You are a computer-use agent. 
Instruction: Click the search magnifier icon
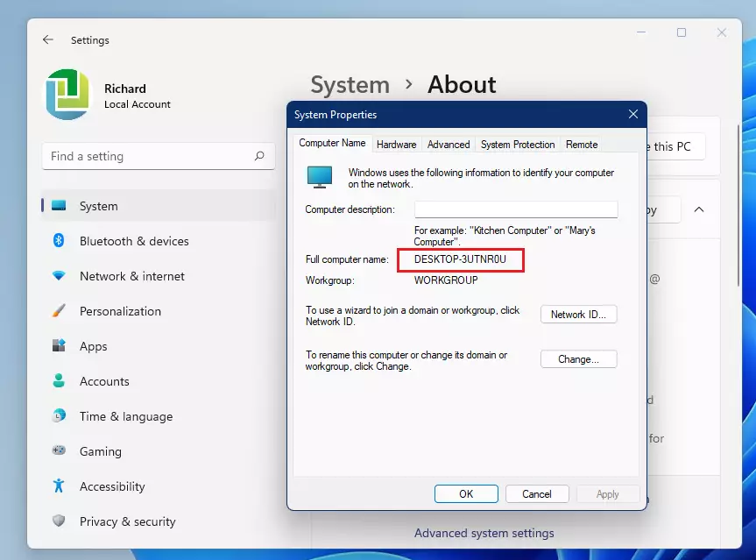click(259, 156)
